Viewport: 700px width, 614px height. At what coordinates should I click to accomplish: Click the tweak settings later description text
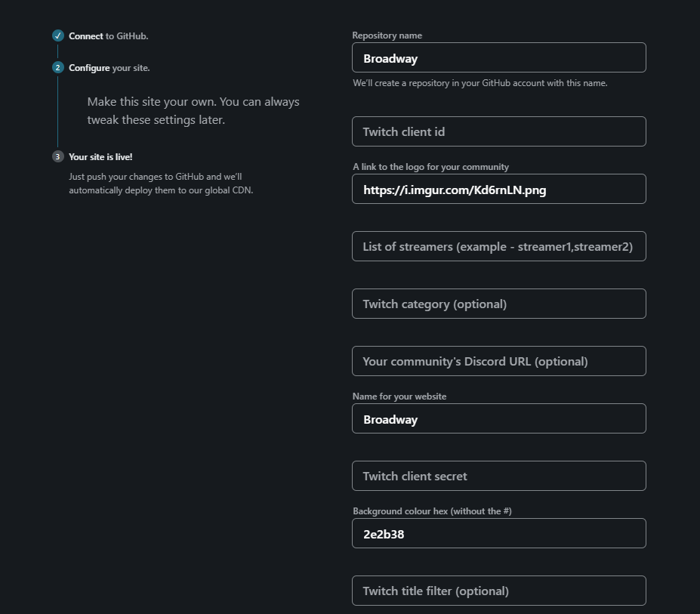(x=194, y=110)
